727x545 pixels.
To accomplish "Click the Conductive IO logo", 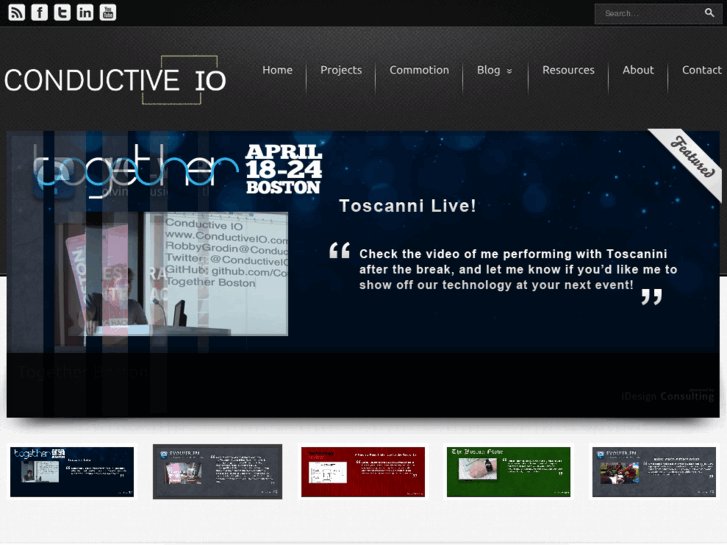I will 115,80.
